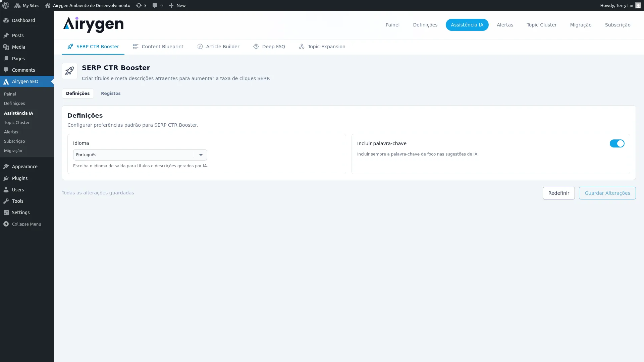Screen dimensions: 644x362
Task: Click the WordPress logo icon
Action: (6, 5)
